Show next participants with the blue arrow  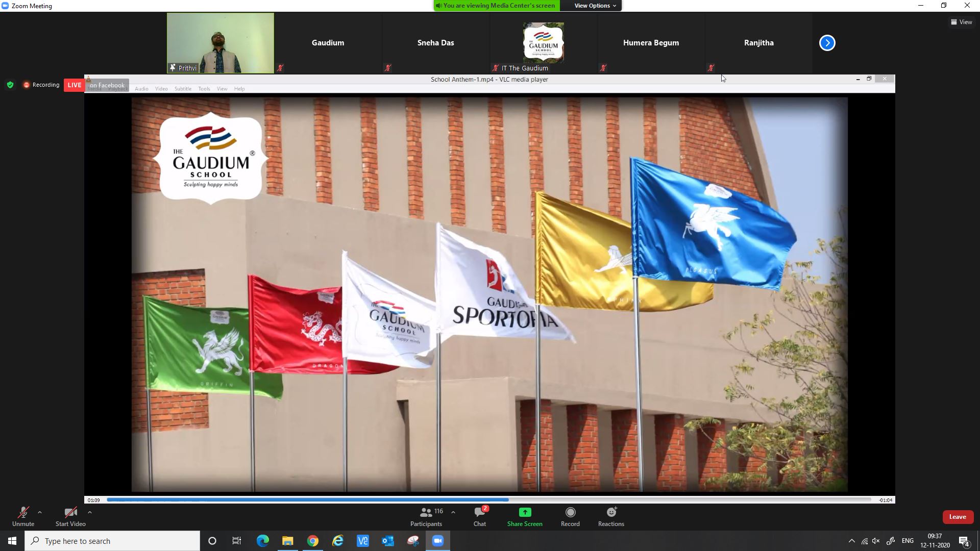tap(827, 43)
